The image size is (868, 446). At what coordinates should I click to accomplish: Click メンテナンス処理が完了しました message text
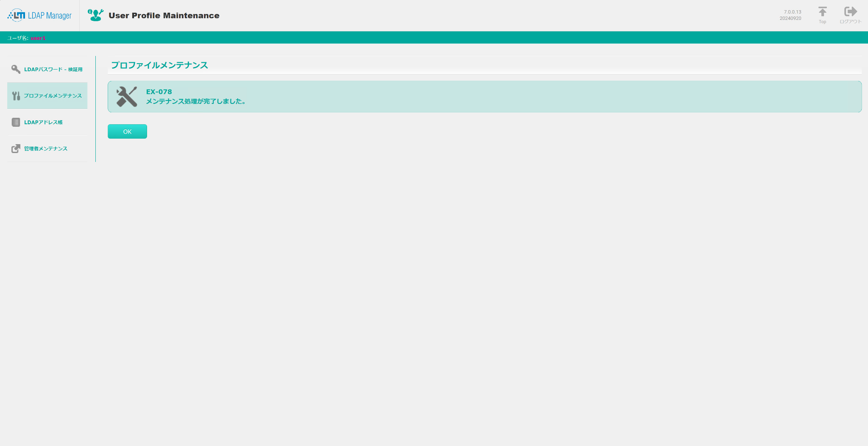[196, 101]
